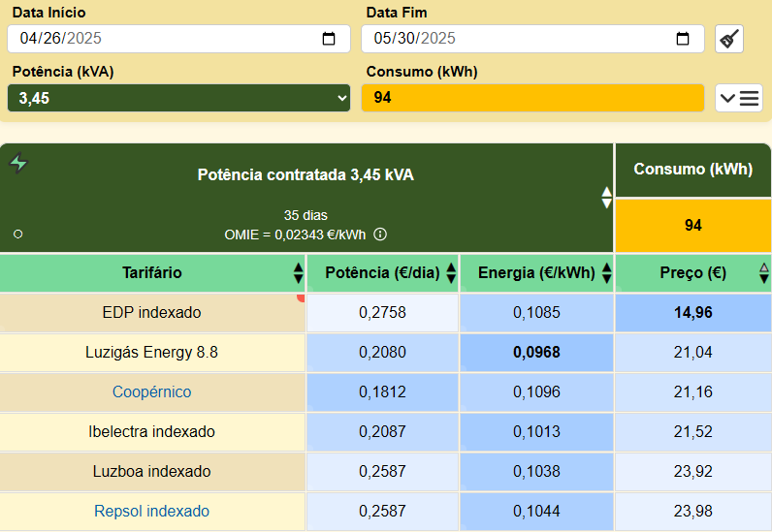Sort table by Energia (€/kWh) column
This screenshot has height=532, width=772.
[606, 272]
